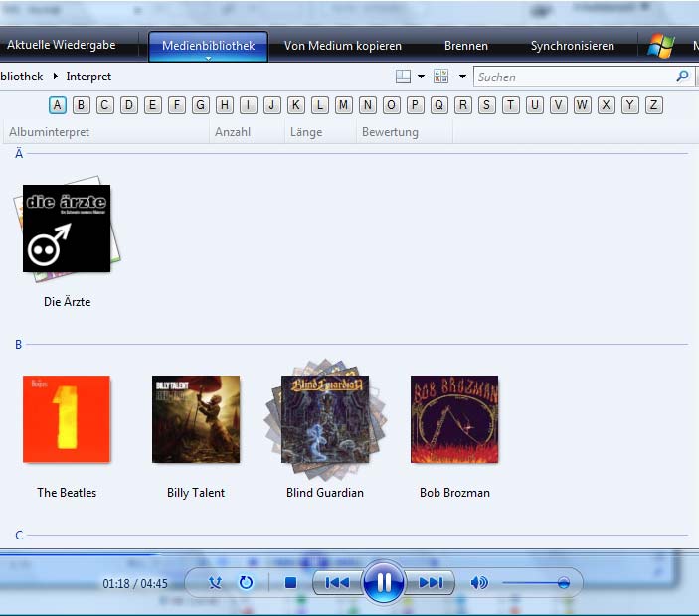699x616 pixels.
Task: Mute the volume speaker icon
Action: [x=479, y=582]
